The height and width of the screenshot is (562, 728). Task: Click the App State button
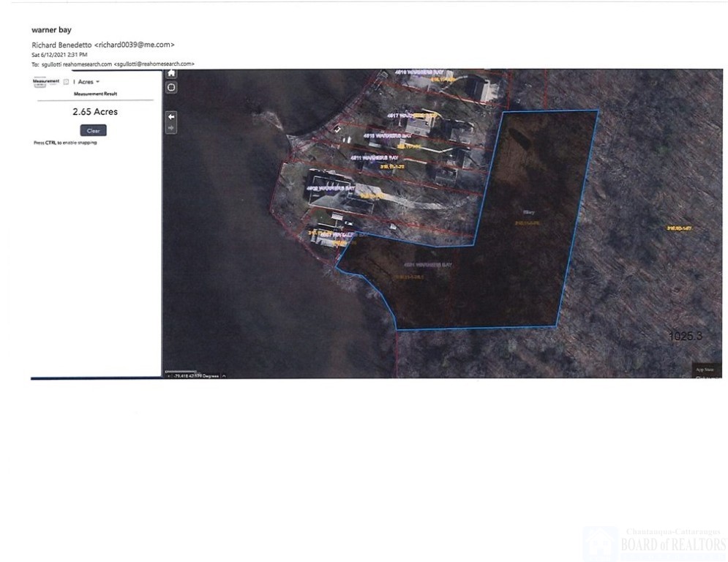(x=705, y=370)
